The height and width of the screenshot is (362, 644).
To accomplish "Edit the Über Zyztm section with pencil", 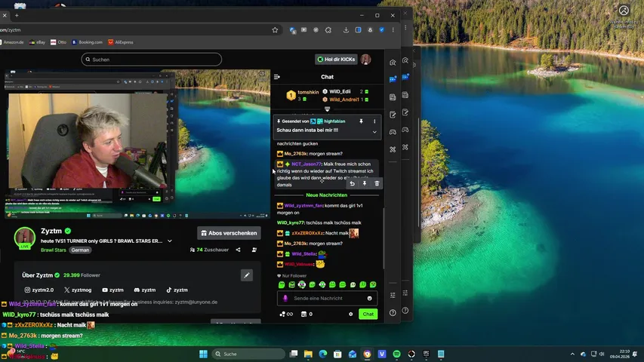I will coord(246,275).
